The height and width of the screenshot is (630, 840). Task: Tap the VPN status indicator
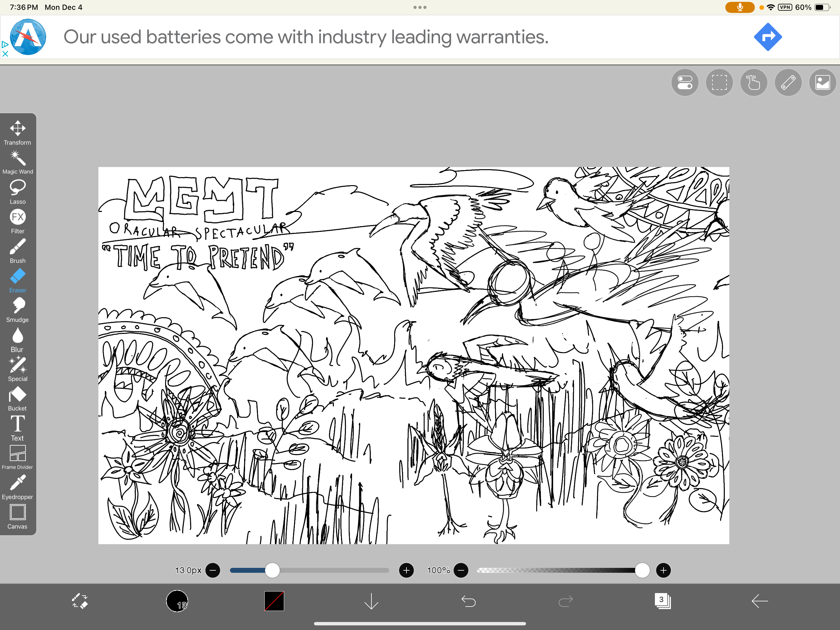[x=785, y=7]
